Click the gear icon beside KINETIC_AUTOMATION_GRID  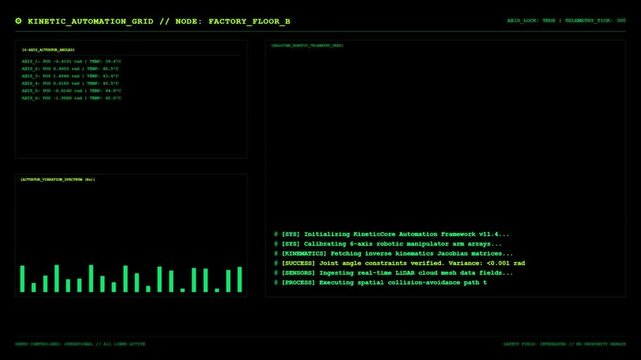pos(18,21)
